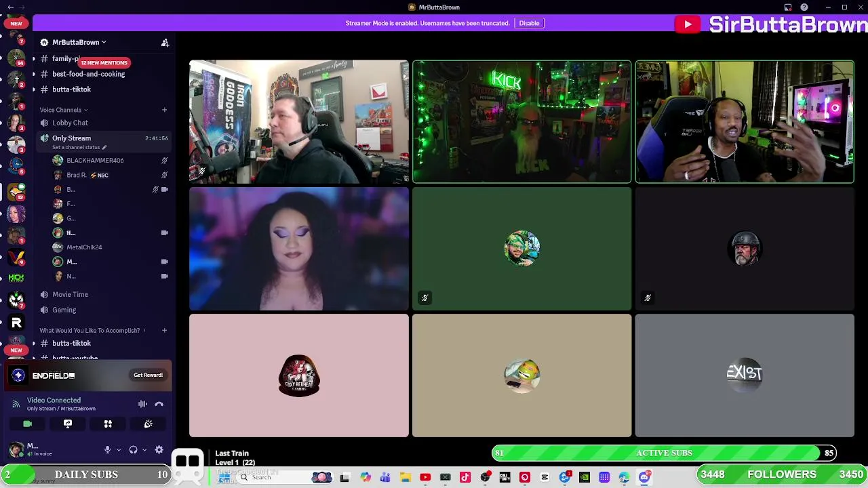The height and width of the screenshot is (488, 868).
Task: Expand microphone input options arrow
Action: coord(119,449)
